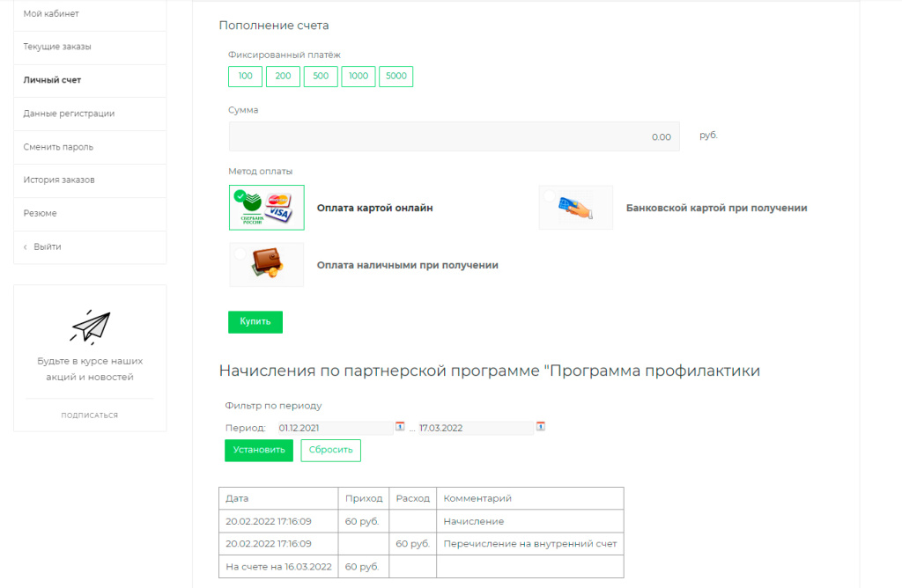The image size is (902, 588).
Task: Click the Visa logo in the payment image
Action: pyautogui.click(x=278, y=213)
